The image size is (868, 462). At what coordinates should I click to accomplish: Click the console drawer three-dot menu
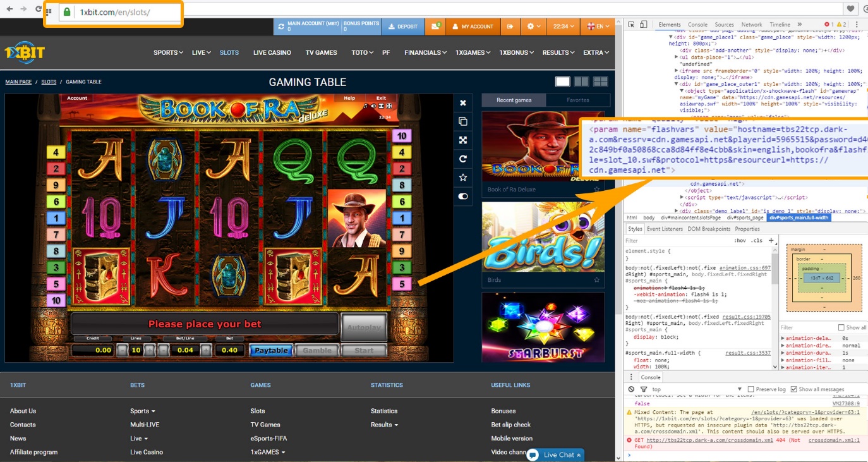[x=631, y=377]
